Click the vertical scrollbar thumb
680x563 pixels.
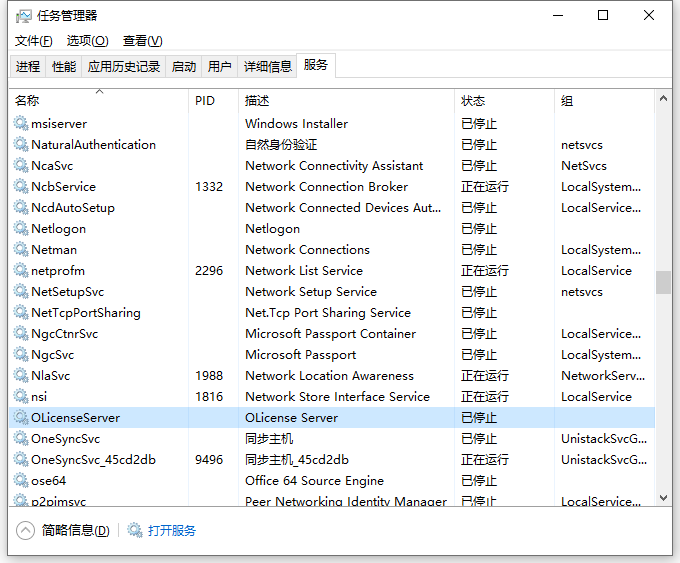click(x=663, y=282)
